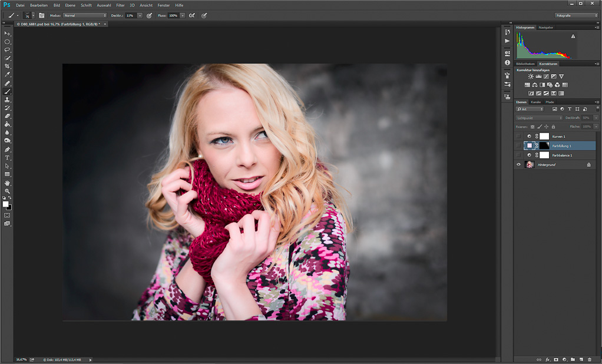Show the Kurven 1 layer
This screenshot has width=602, height=364.
pyautogui.click(x=519, y=136)
